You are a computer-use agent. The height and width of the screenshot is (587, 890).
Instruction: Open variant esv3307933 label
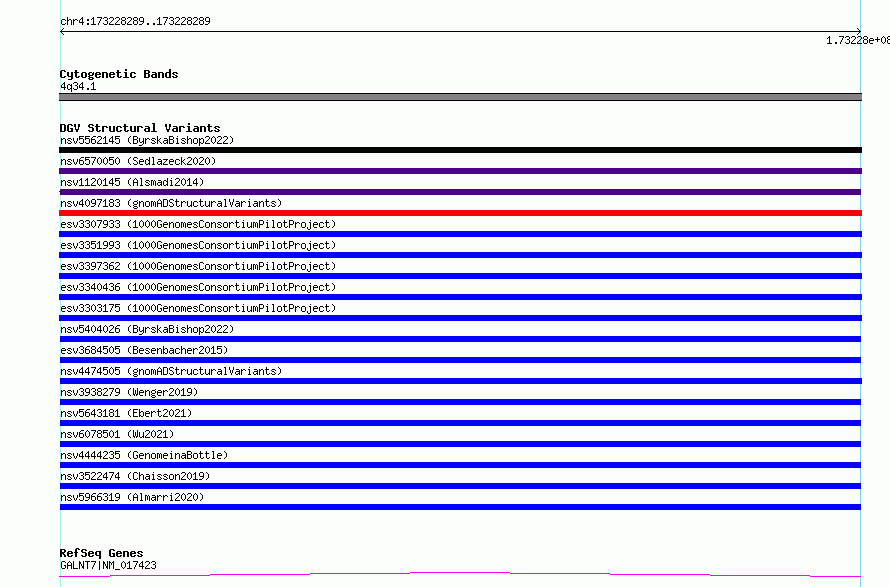pos(198,224)
